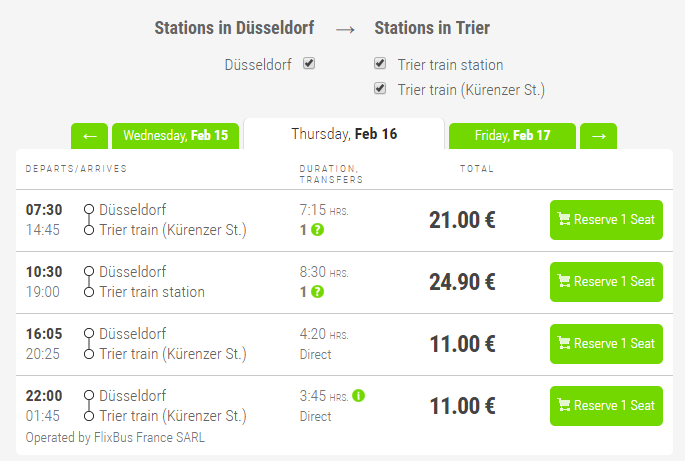Switch to the Wednesday, Feb 15 tab

coord(175,136)
